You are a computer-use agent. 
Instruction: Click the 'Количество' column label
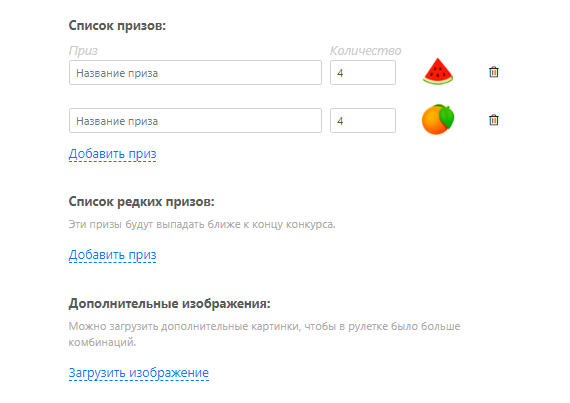365,51
